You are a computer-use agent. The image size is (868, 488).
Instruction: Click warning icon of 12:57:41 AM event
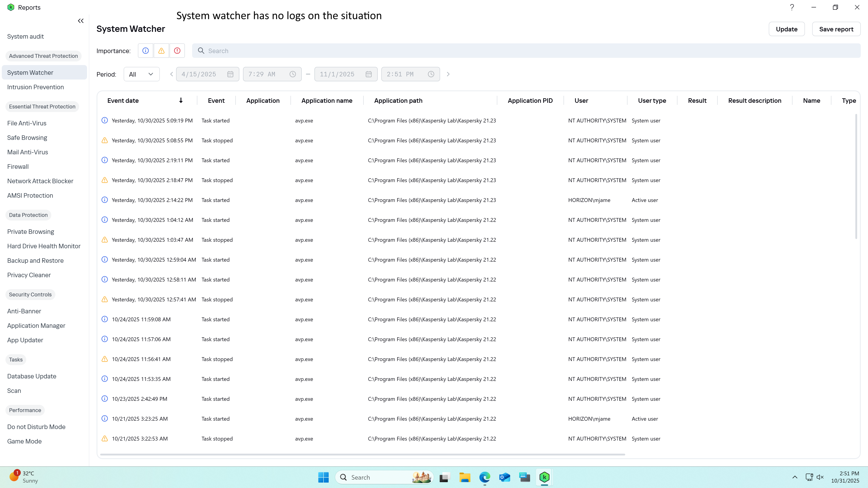pos(105,299)
